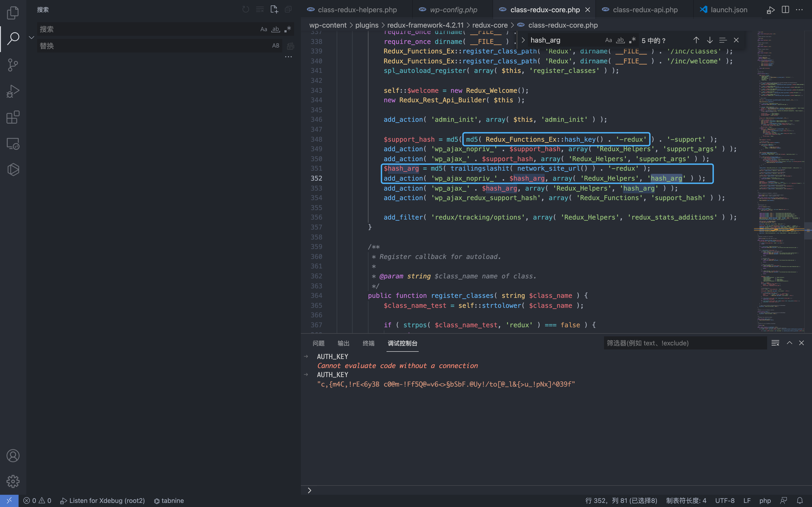
Task: Collapse the sidebar replace toggle chevron
Action: pos(31,38)
